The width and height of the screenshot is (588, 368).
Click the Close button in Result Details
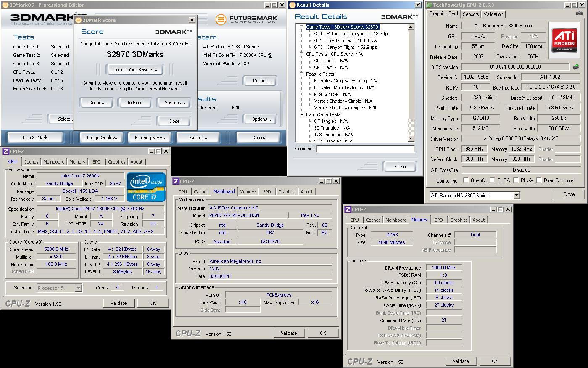pos(400,167)
